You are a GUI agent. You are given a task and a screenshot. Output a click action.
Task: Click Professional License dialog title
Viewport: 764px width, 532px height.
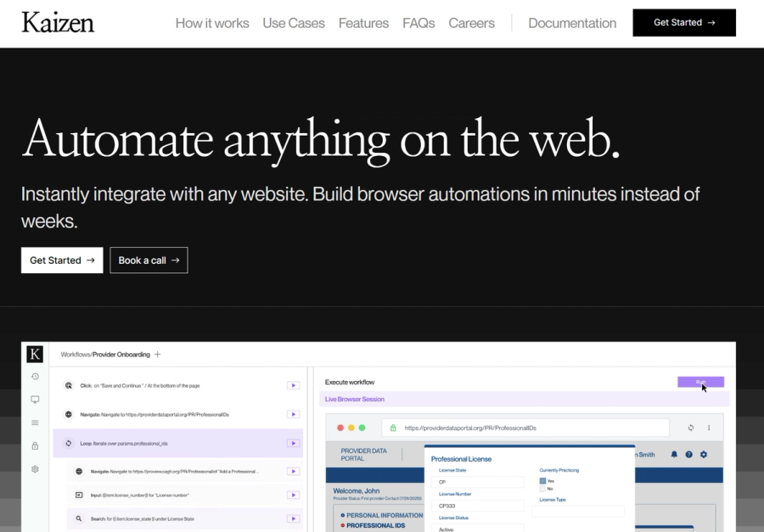point(461,459)
